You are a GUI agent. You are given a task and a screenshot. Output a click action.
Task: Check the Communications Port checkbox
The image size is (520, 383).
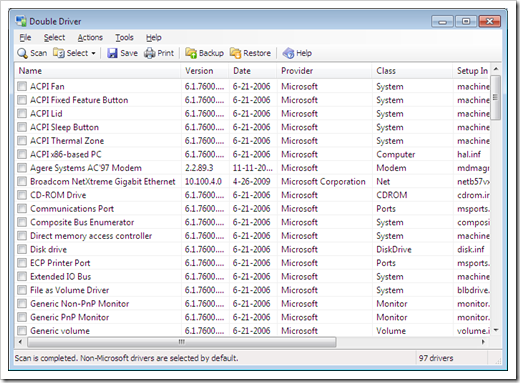pyautogui.click(x=22, y=209)
